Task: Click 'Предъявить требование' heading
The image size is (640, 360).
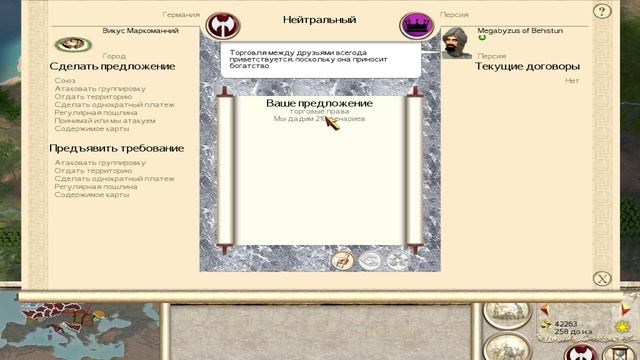Action: coord(117,148)
